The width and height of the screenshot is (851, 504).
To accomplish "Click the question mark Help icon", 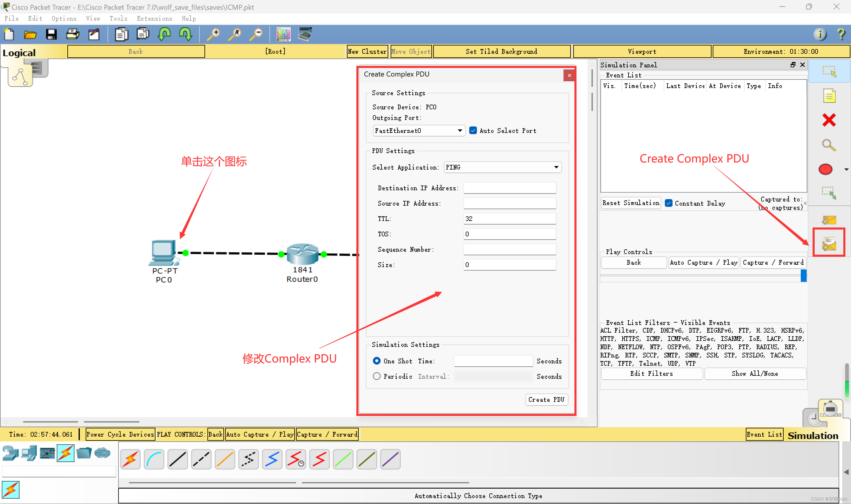I will point(841,34).
